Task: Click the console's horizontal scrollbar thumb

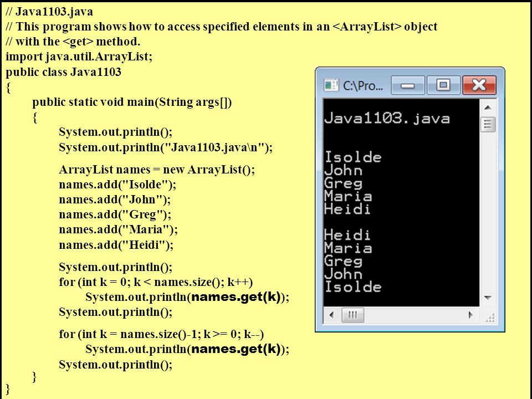Action: click(x=352, y=315)
